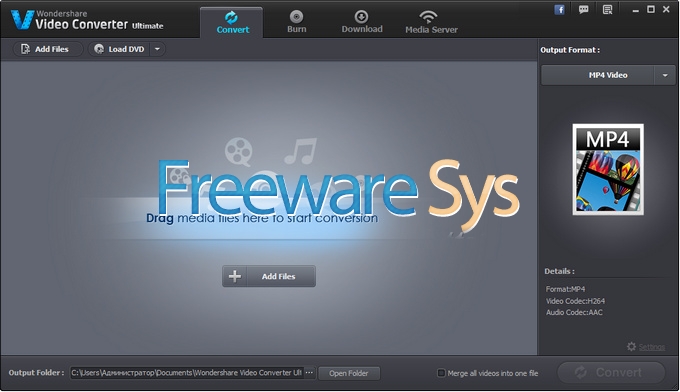This screenshot has width=680, height=392.
Task: Open the Burn tab
Action: click(297, 22)
